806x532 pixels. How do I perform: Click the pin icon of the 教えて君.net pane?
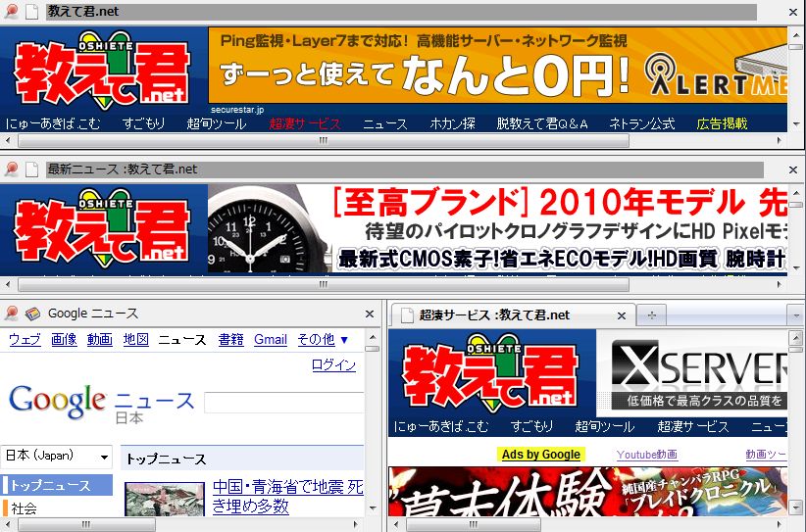point(11,11)
